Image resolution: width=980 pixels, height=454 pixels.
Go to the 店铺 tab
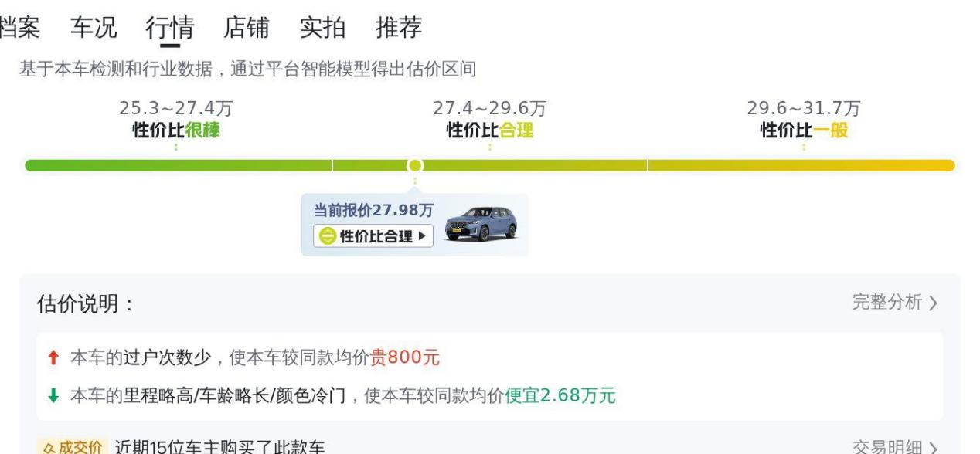coord(246,28)
